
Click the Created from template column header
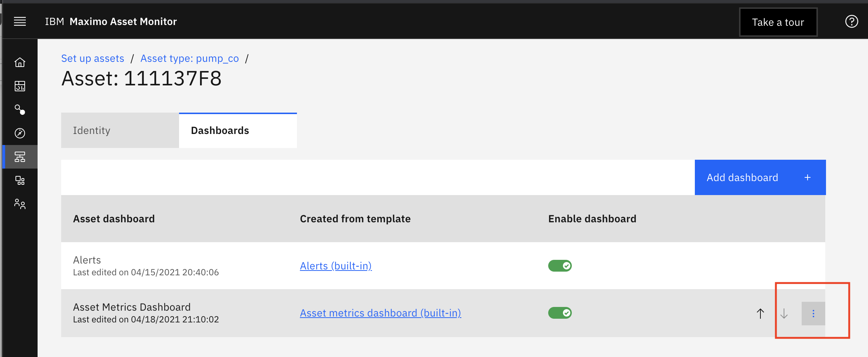(x=355, y=219)
